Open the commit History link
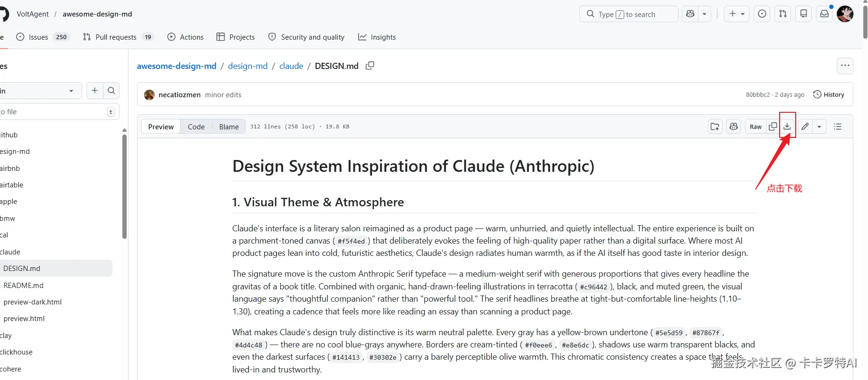The height and width of the screenshot is (380, 868). [x=829, y=94]
